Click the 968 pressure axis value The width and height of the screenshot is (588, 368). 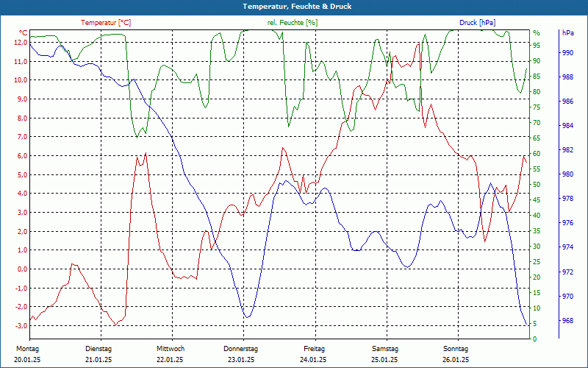coord(568,321)
